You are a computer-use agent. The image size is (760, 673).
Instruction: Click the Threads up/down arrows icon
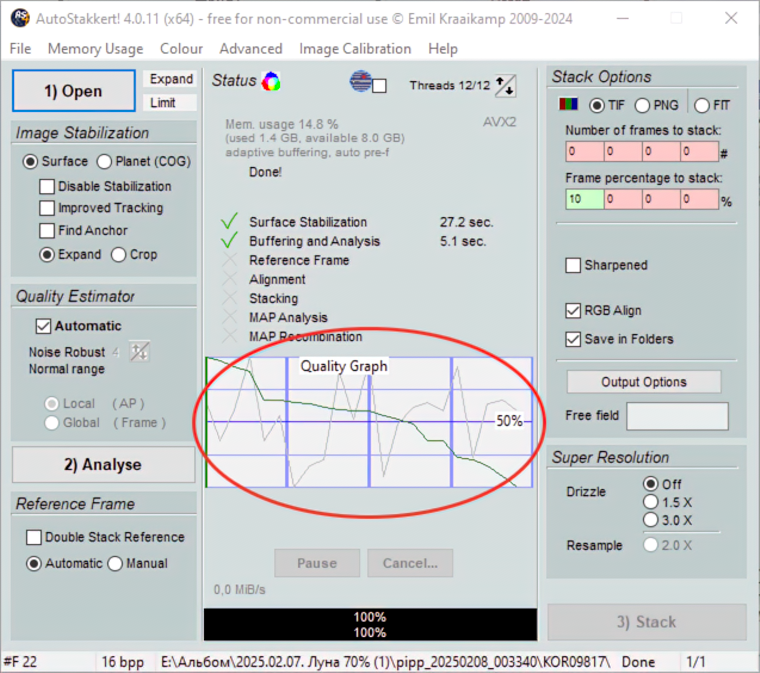click(x=505, y=86)
